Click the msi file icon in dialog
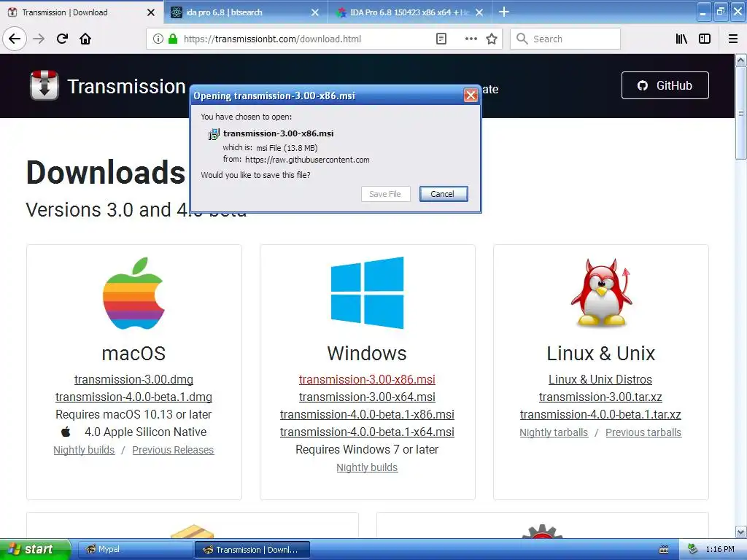Viewport: 747px width, 560px height. [x=214, y=134]
